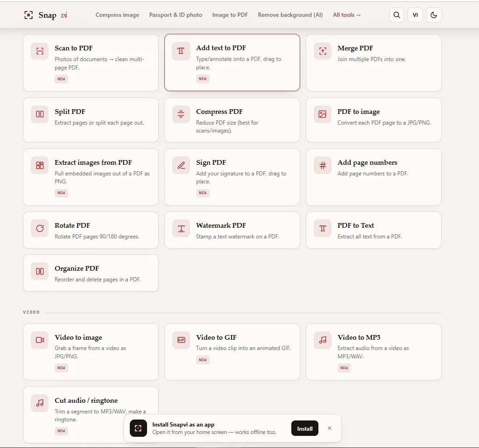Select the Sign PDF title
The width and height of the screenshot is (479, 448).
pyautogui.click(x=211, y=162)
